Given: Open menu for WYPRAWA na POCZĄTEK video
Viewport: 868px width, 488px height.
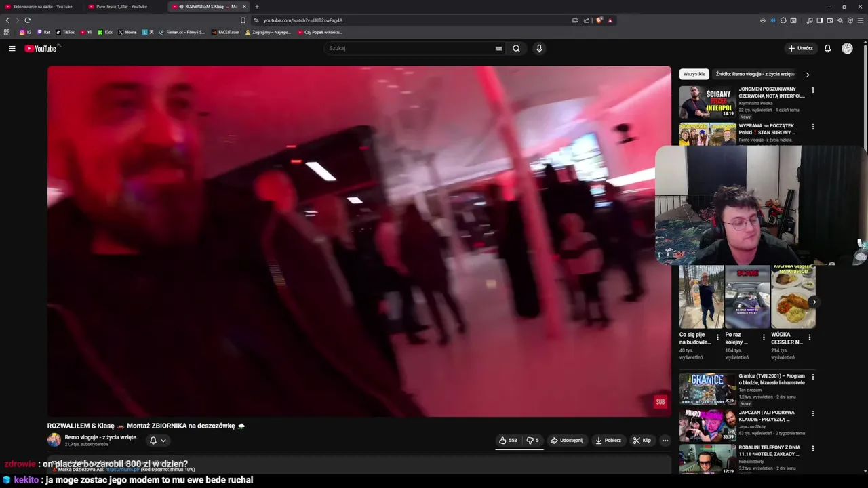Looking at the screenshot, I should click(813, 126).
